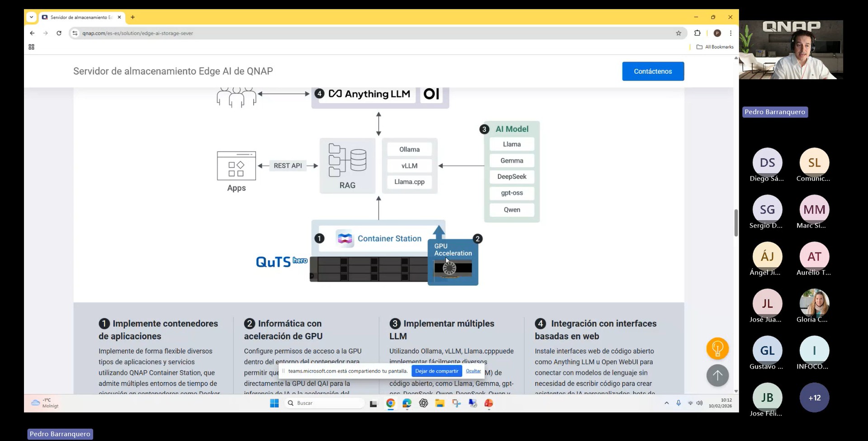
Task: Click the taskbar Buscar search field
Action: (326, 403)
